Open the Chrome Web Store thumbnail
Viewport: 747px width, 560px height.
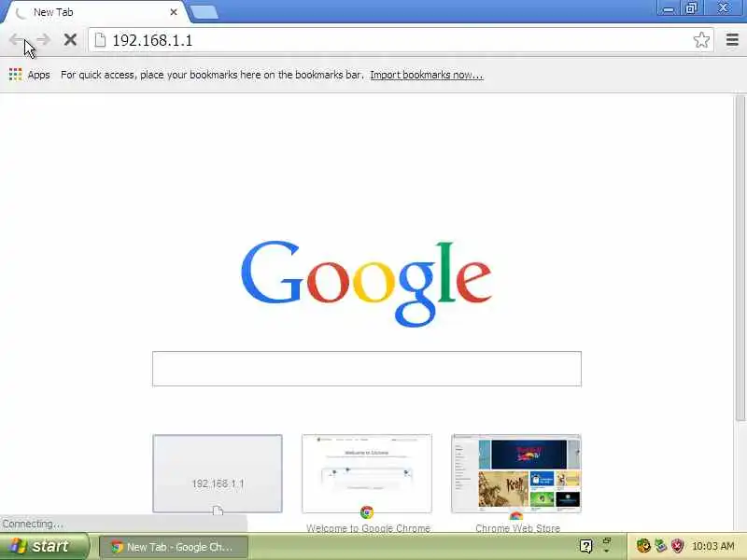pos(516,473)
